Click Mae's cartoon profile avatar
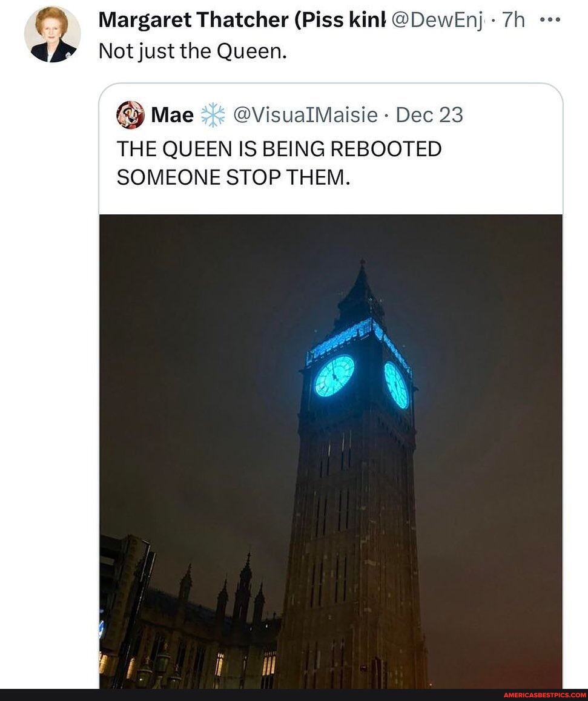588x701 pixels. pos(130,115)
